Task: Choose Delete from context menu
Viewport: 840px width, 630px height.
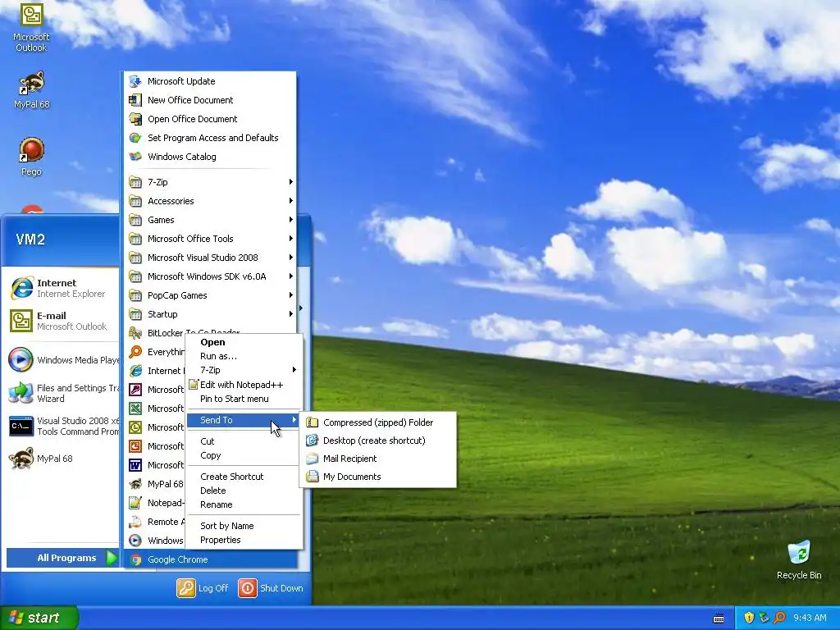Action: click(244, 491)
